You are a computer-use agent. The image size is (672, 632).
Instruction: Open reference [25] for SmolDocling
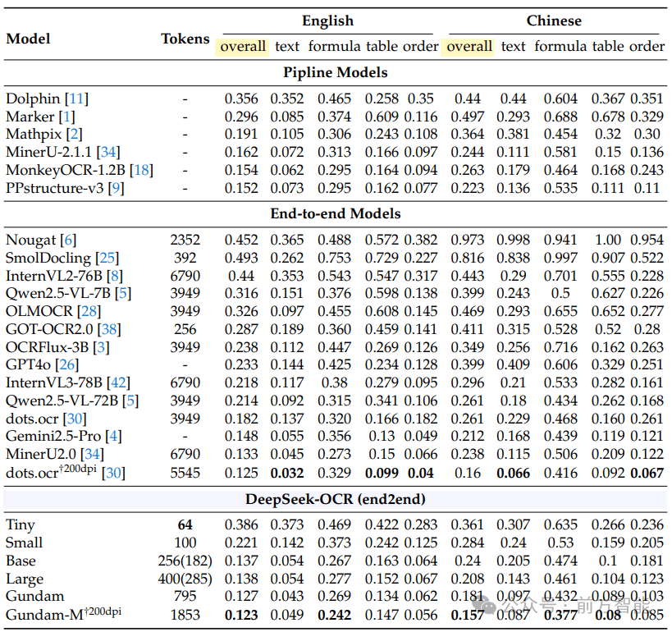108,258
